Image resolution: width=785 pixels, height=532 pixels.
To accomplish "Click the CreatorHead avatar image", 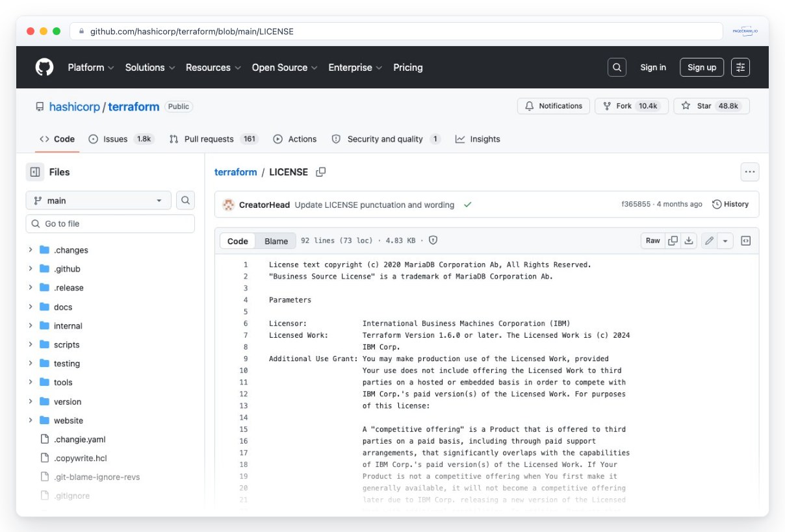I will pyautogui.click(x=228, y=205).
